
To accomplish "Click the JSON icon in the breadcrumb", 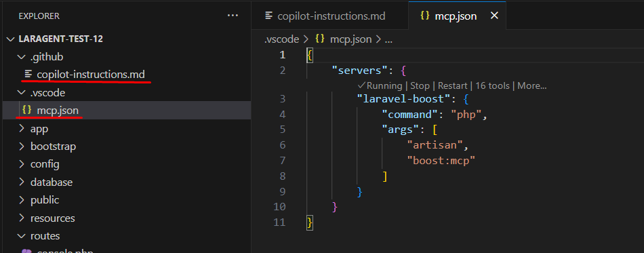I will pyautogui.click(x=320, y=39).
